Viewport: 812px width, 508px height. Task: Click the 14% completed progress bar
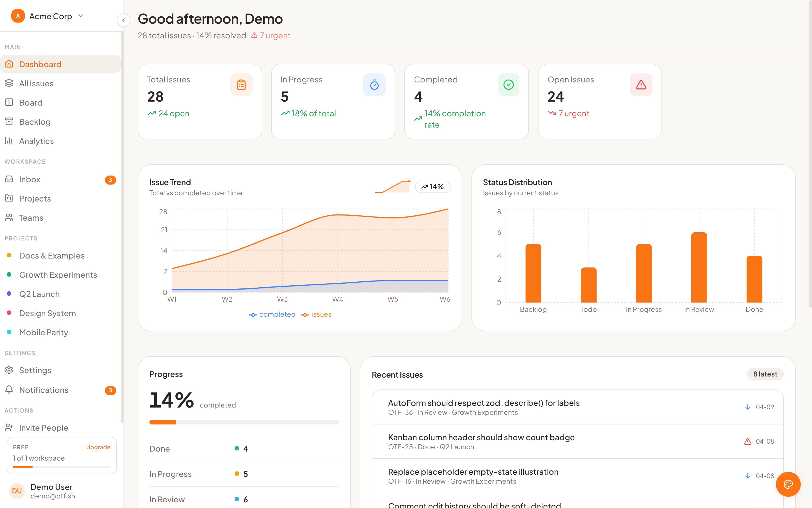point(244,422)
